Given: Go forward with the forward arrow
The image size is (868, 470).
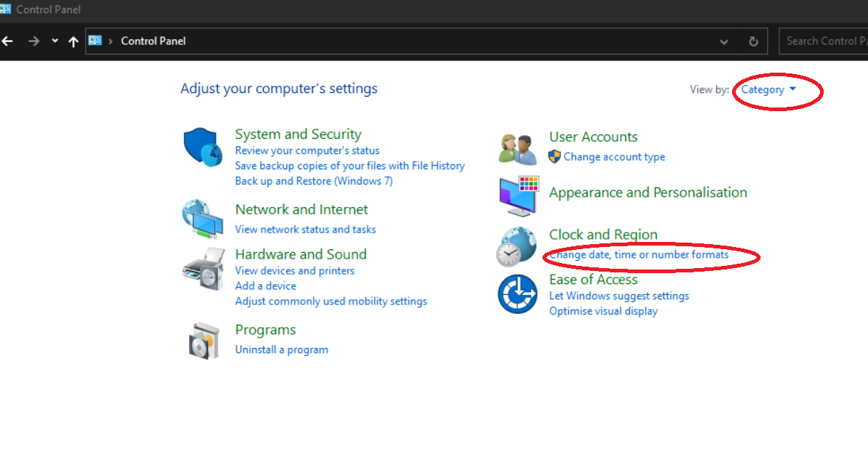Looking at the screenshot, I should 33,41.
